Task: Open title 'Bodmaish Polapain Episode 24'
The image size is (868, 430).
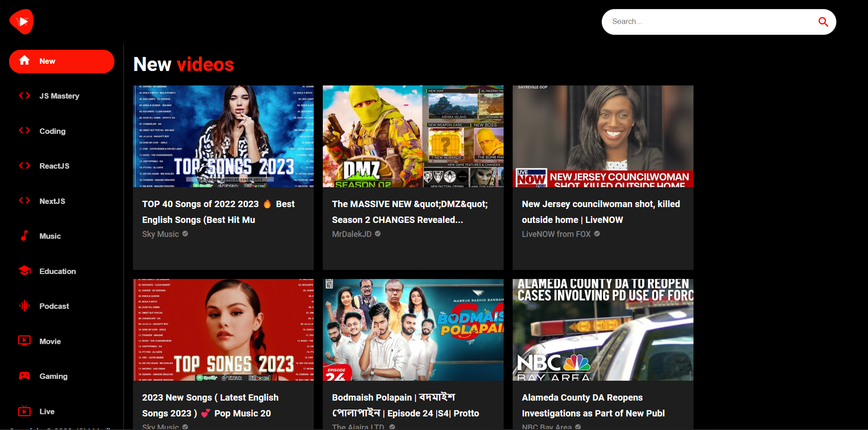Action: (406, 406)
